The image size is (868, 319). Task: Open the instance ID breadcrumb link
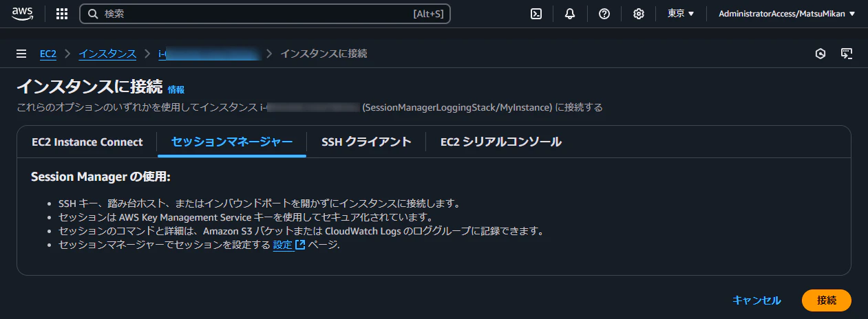tap(209, 54)
